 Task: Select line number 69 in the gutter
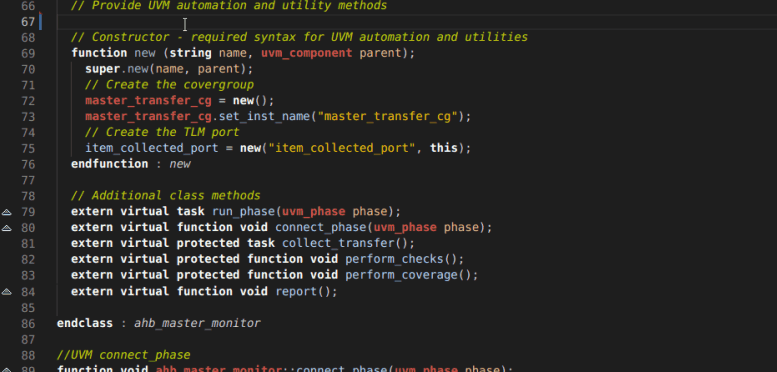pos(28,53)
